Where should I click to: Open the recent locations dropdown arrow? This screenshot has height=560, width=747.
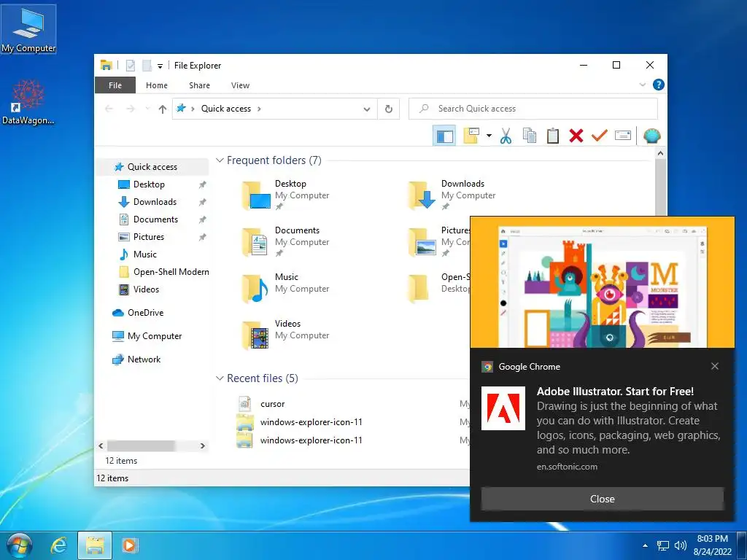147,109
